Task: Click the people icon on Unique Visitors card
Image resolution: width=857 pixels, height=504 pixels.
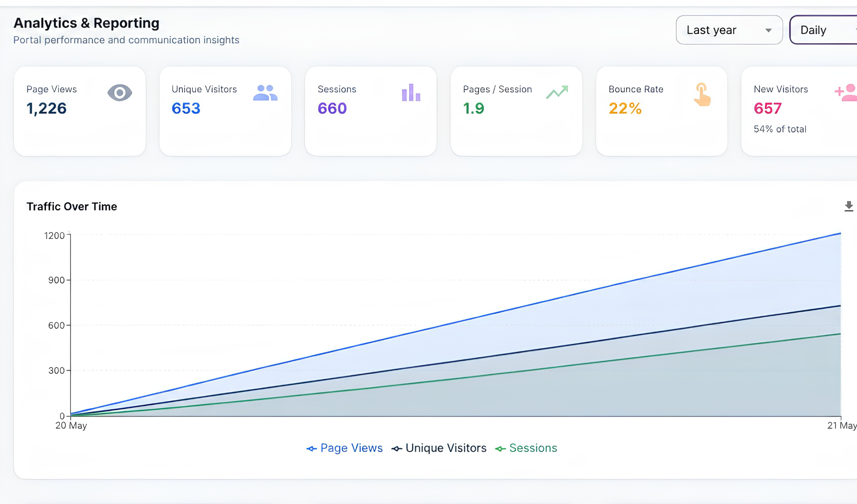Action: (265, 93)
